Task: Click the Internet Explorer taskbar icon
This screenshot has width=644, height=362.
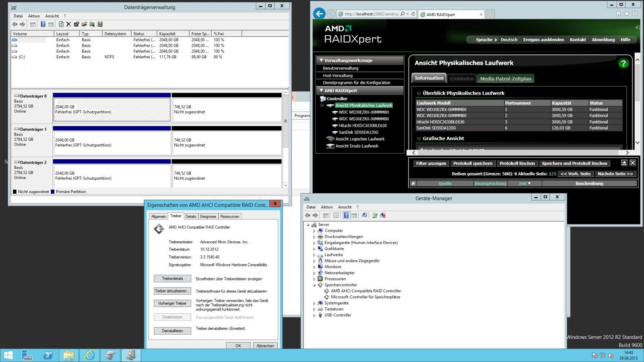Action: tap(89, 355)
